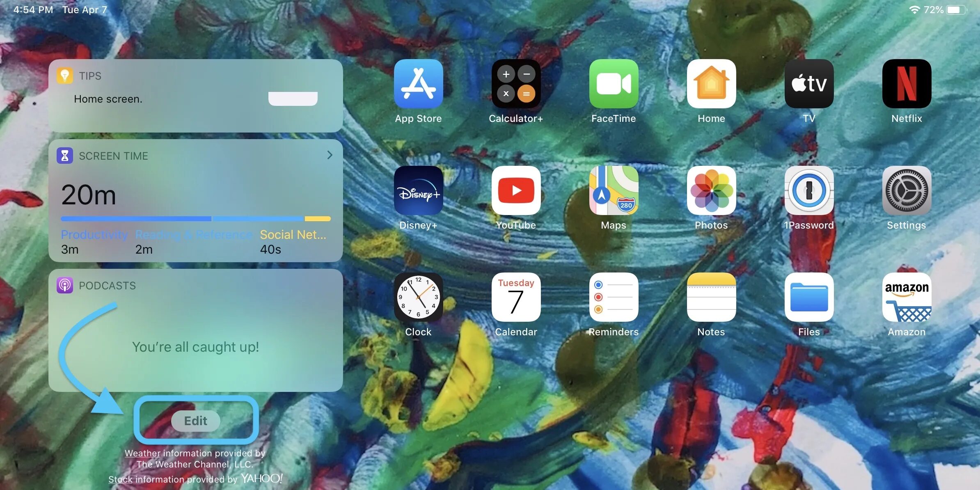Screen dimensions: 980x490
Task: Tap the 2m reading time value
Action: click(x=144, y=249)
